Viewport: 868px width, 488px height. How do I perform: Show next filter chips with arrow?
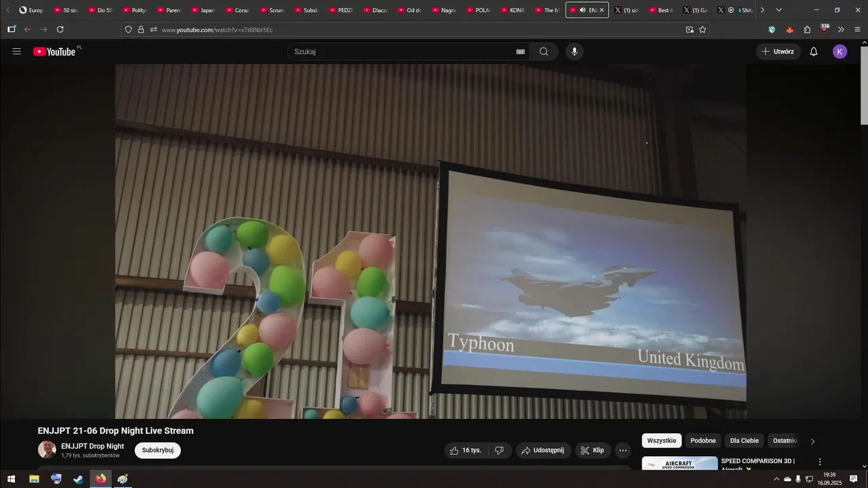pyautogui.click(x=813, y=441)
